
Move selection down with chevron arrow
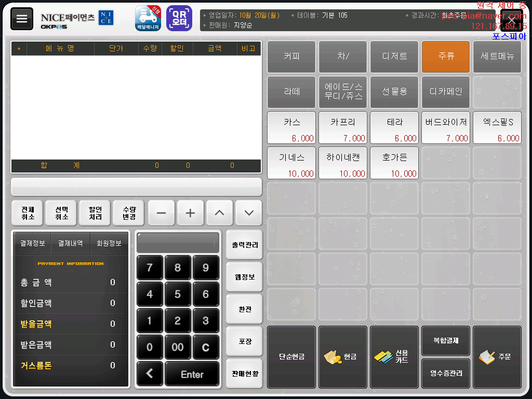[x=249, y=213]
